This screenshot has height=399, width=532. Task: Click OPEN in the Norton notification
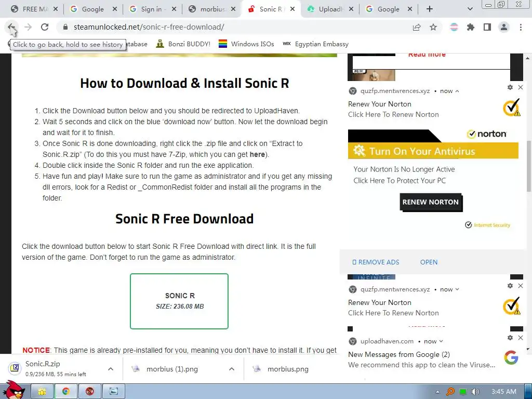429,262
